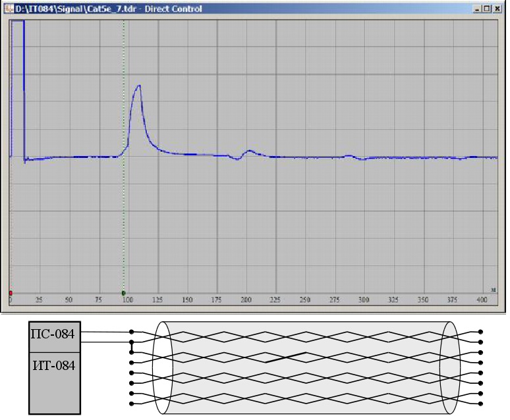Click the ПС-084 block label
The width and height of the screenshot is (510, 420).
coord(53,334)
